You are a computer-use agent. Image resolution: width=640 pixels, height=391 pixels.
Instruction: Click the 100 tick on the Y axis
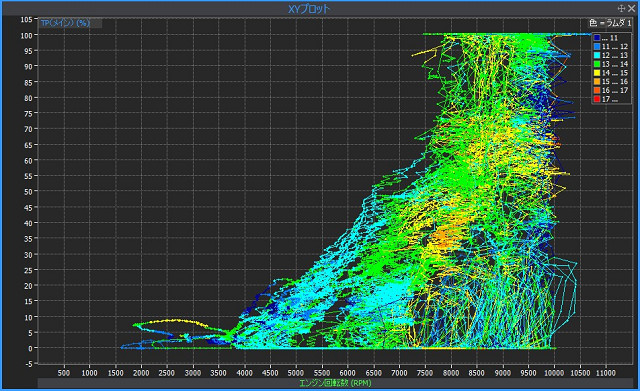[27, 36]
